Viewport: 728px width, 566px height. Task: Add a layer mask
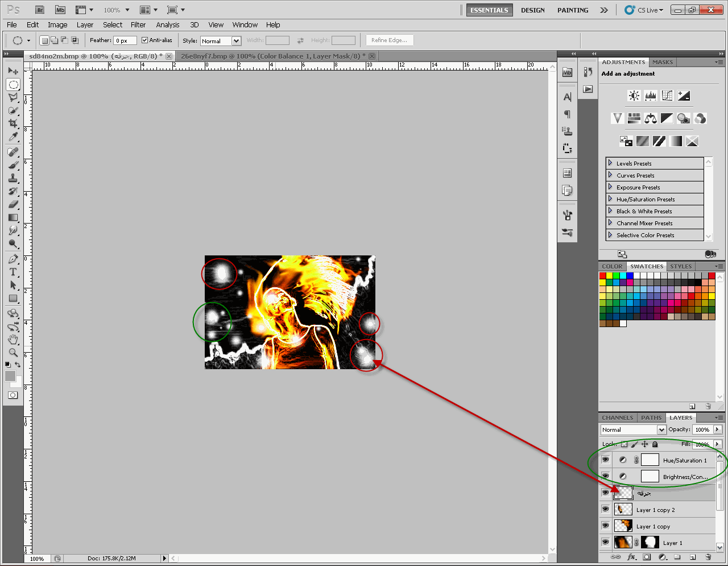click(647, 557)
